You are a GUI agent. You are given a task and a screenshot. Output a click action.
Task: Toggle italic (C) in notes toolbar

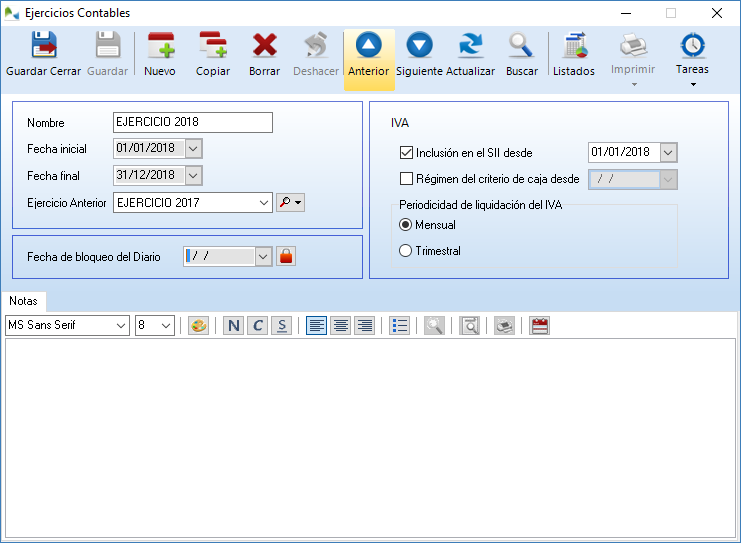click(258, 326)
